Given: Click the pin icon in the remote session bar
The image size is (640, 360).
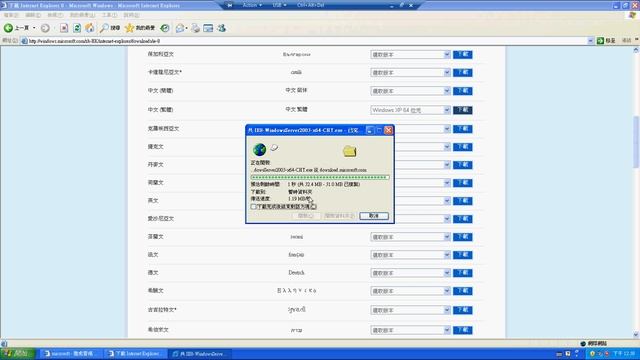Looking at the screenshot, I should click(x=230, y=5).
